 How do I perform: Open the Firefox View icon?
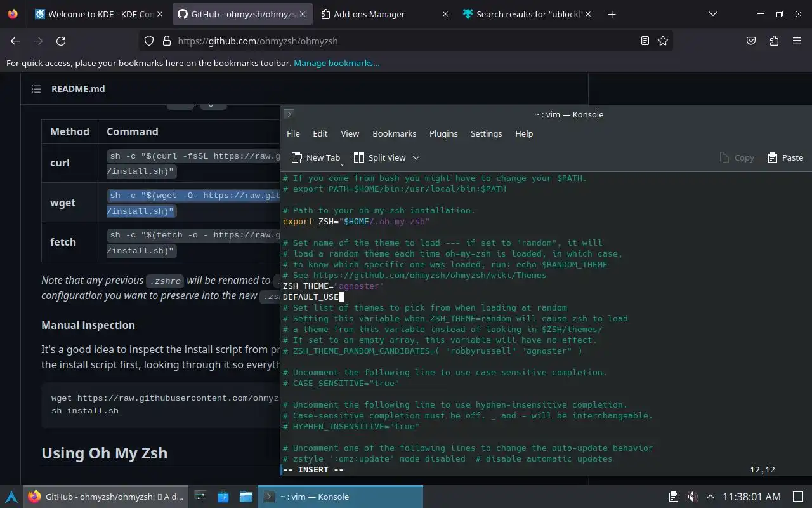point(13,14)
